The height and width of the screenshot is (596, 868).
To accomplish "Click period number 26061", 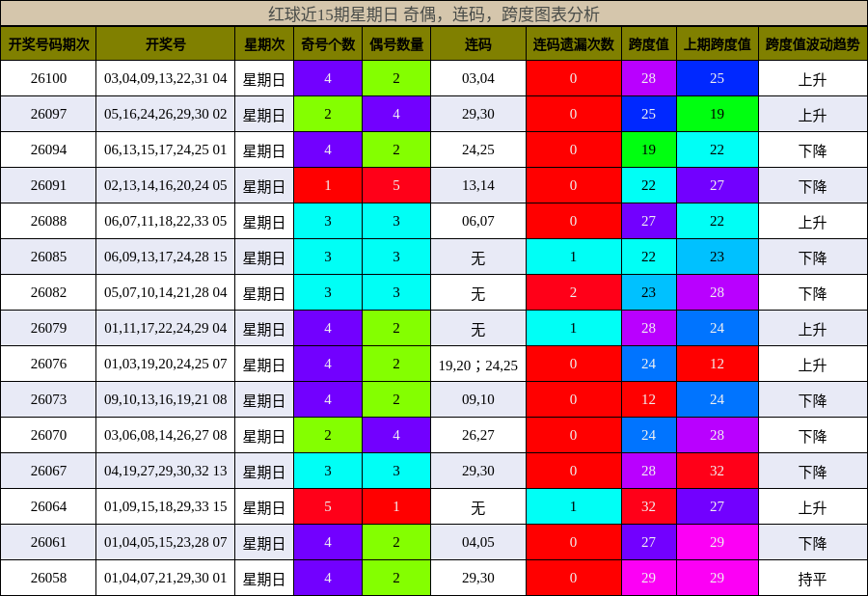I will click(49, 542).
